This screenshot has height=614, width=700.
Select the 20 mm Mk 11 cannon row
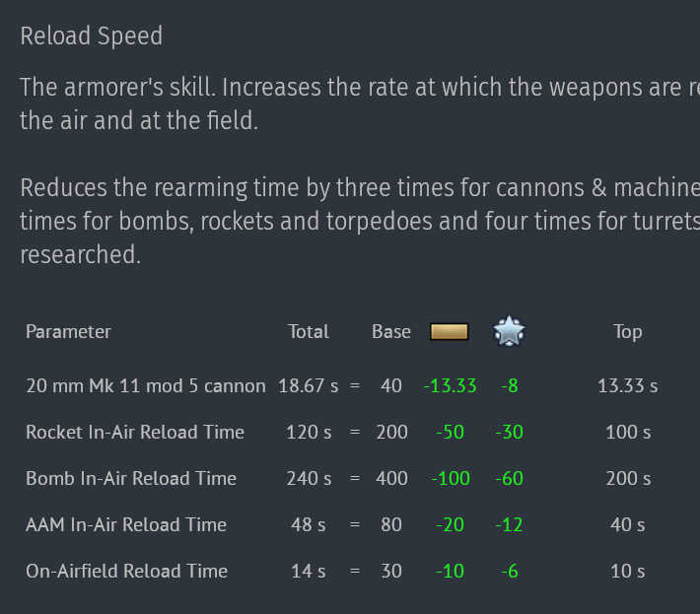pyautogui.click(x=145, y=385)
